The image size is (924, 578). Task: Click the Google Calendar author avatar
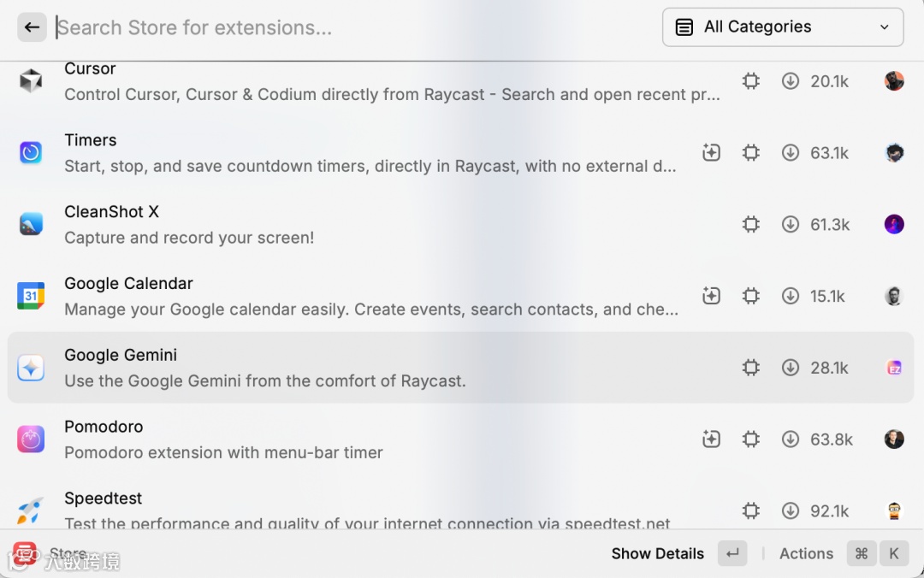(x=894, y=296)
